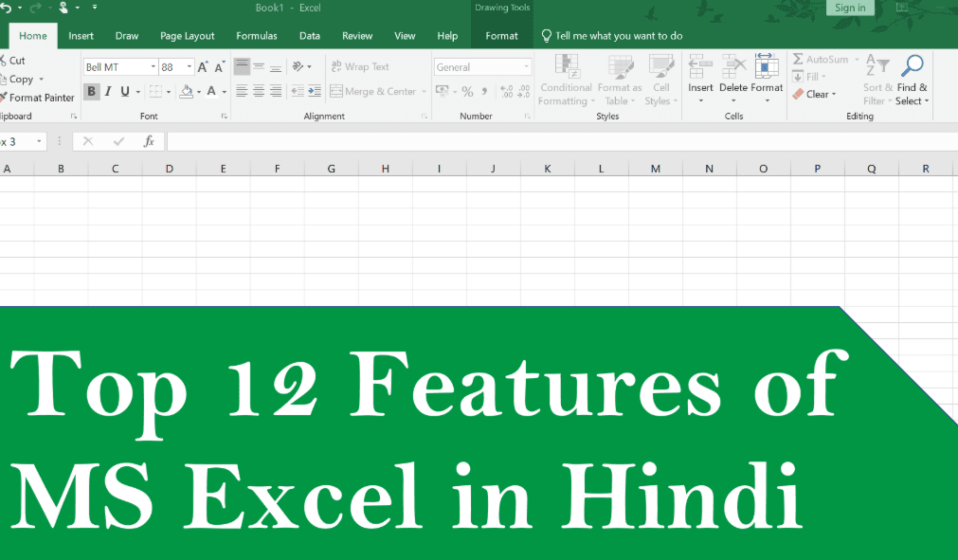Toggle Italic formatting

click(x=108, y=92)
